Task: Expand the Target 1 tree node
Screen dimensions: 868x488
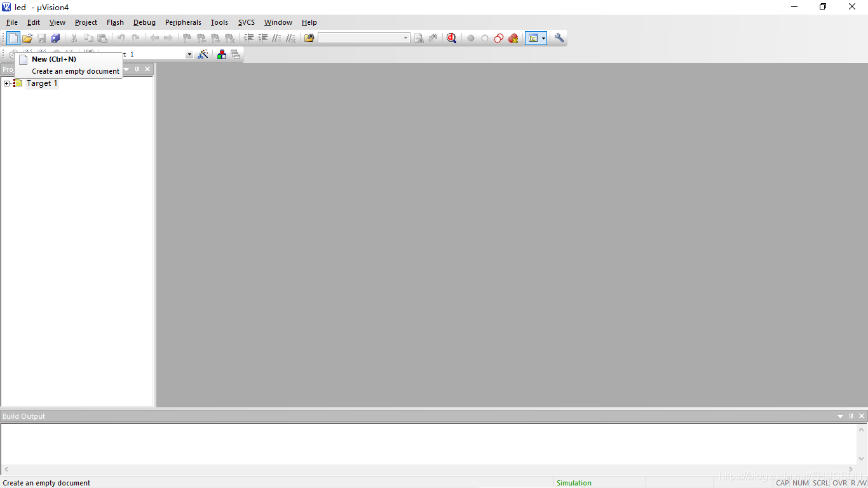Action: tap(6, 83)
